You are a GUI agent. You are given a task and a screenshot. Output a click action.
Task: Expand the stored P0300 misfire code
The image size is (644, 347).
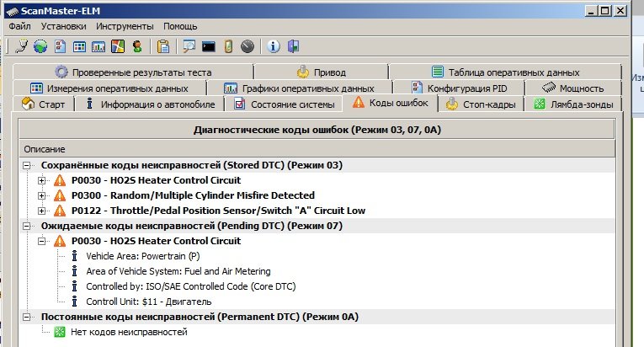(42, 195)
